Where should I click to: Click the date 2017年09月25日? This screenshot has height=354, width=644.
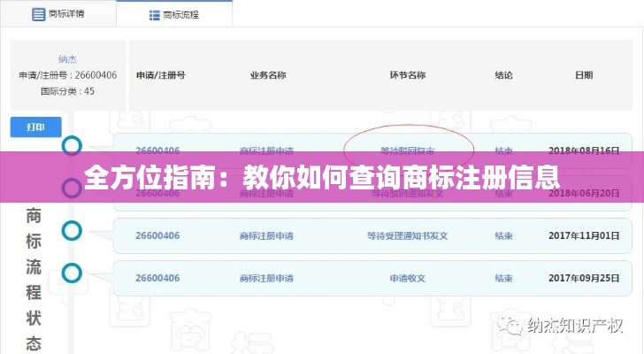pyautogui.click(x=584, y=278)
